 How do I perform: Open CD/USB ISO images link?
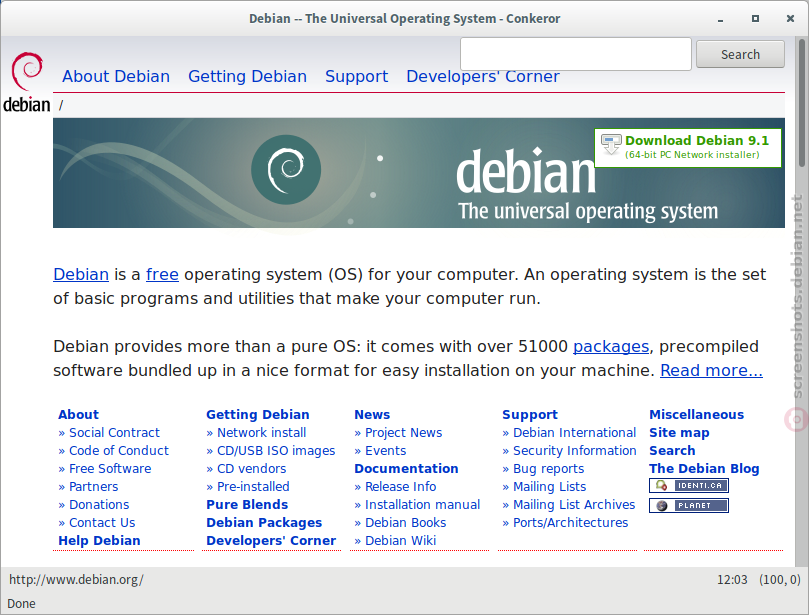276,451
